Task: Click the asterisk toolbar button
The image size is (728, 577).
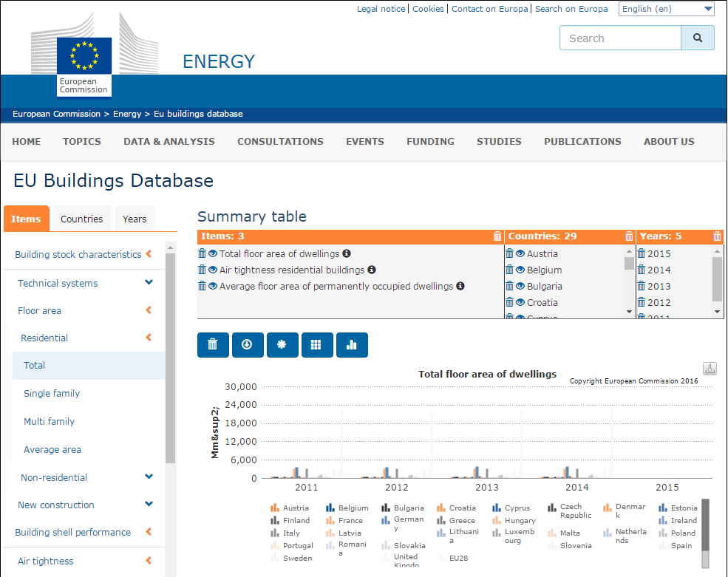Action: pos(282,345)
